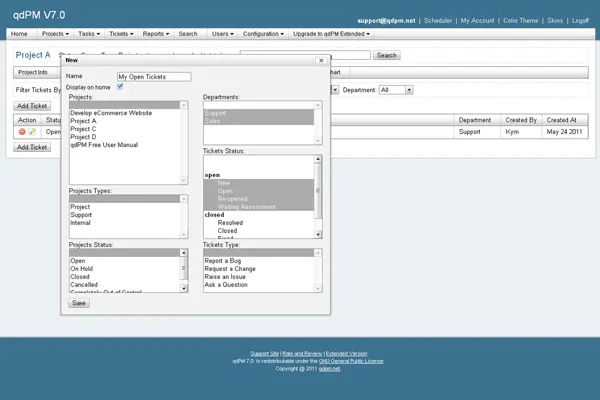Click the delete icon in ticket row
Screen dimensions: 600x400
pos(22,132)
